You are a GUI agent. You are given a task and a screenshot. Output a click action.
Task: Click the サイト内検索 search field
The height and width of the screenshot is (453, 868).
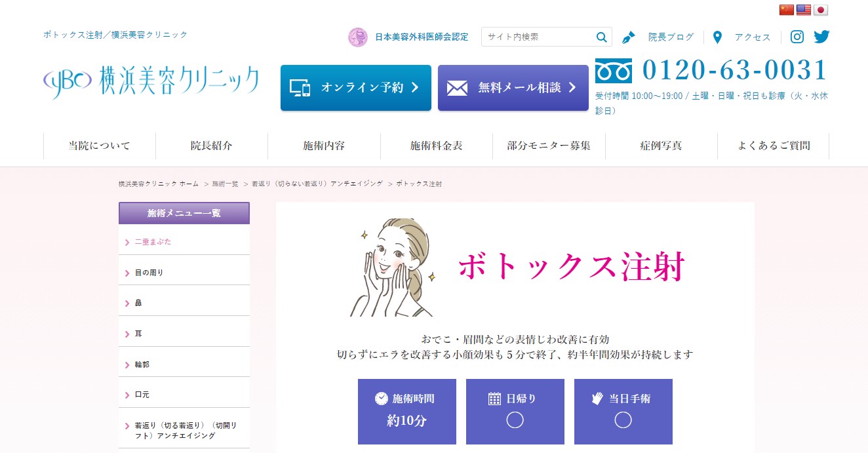(538, 37)
